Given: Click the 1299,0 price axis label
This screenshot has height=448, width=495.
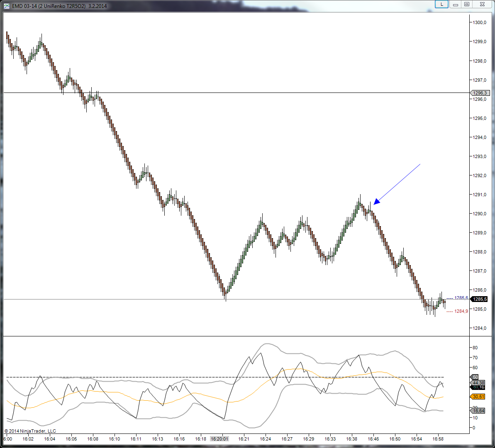Looking at the screenshot, I should coord(480,41).
